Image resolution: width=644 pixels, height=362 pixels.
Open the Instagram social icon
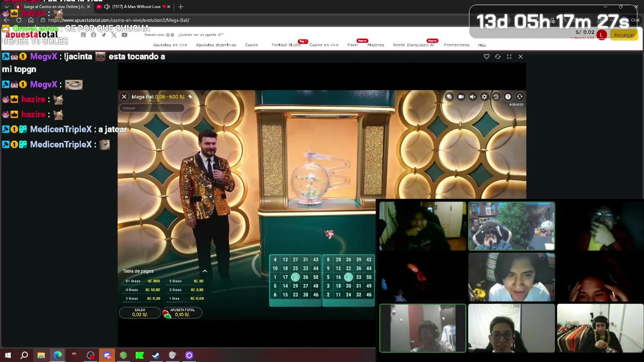[84, 35]
